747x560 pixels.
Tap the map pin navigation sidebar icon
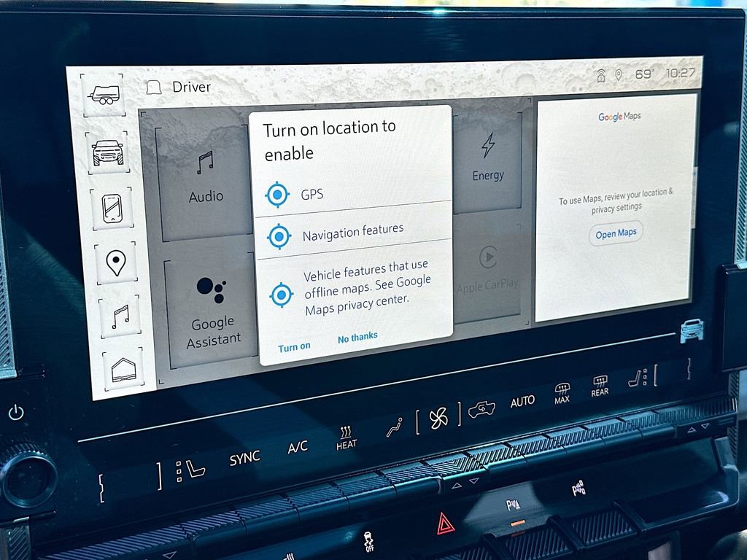[115, 262]
